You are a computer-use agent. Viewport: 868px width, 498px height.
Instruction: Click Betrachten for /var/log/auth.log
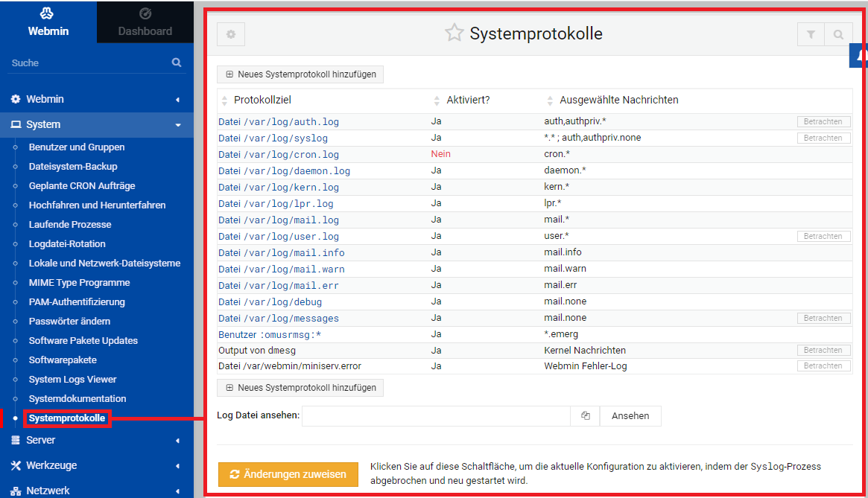pyautogui.click(x=823, y=121)
